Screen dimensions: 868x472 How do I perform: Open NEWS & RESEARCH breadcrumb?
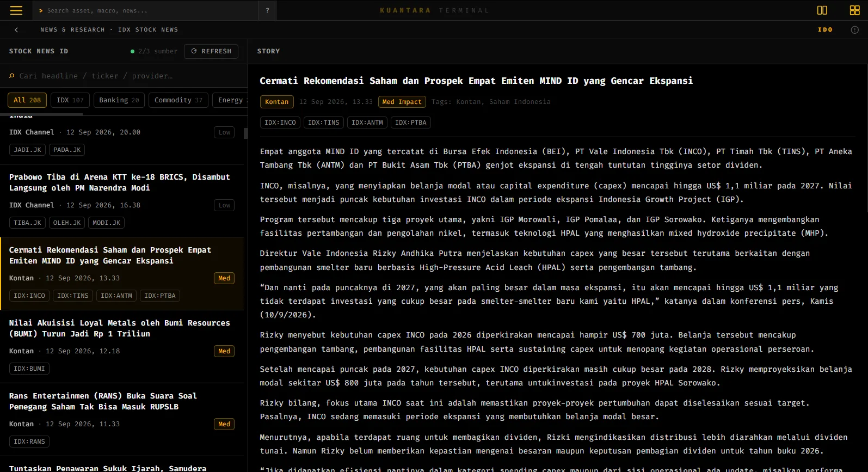(72, 30)
